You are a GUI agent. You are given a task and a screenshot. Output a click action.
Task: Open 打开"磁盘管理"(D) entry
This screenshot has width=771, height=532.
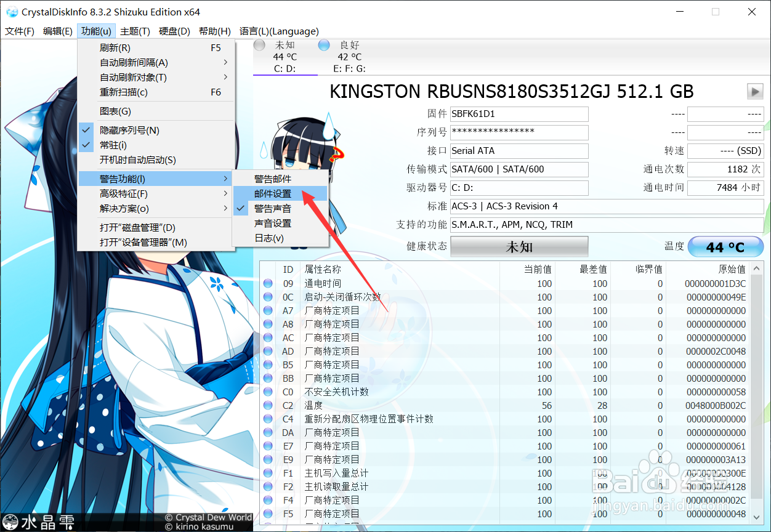156,228
